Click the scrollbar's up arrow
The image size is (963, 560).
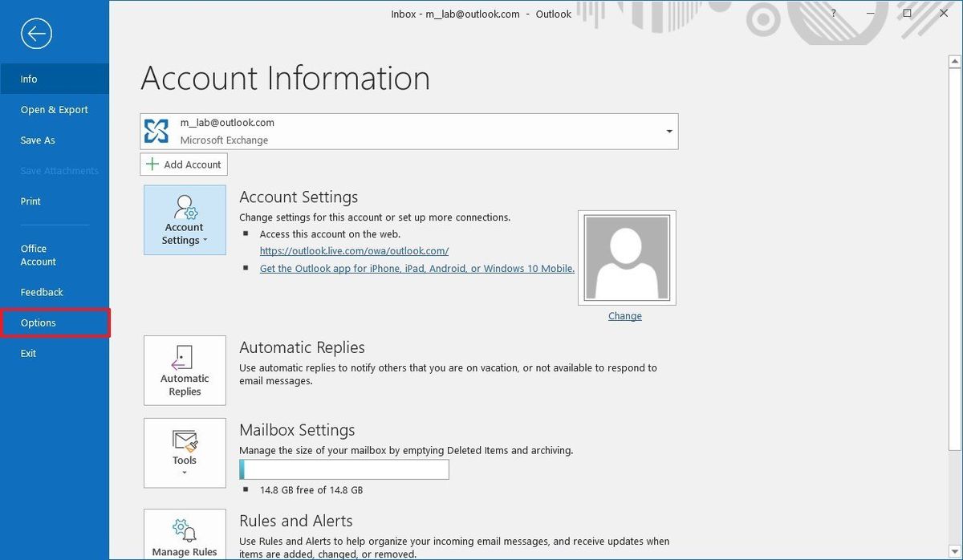tap(954, 60)
